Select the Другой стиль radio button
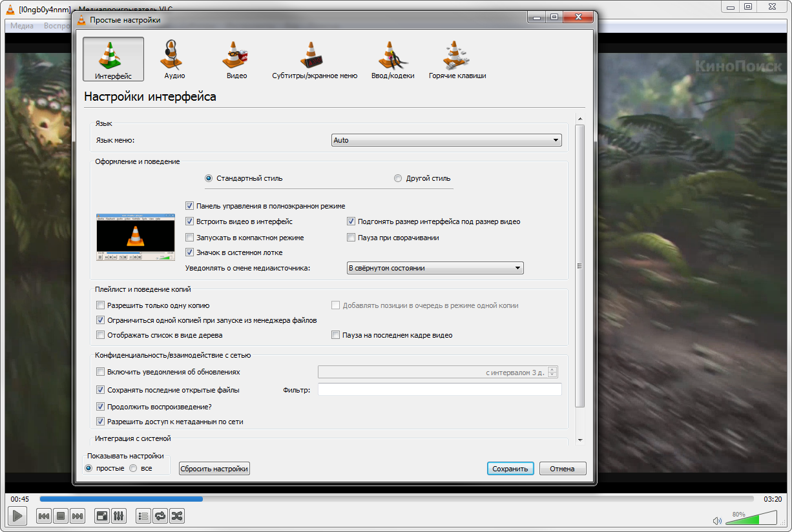 [x=398, y=178]
